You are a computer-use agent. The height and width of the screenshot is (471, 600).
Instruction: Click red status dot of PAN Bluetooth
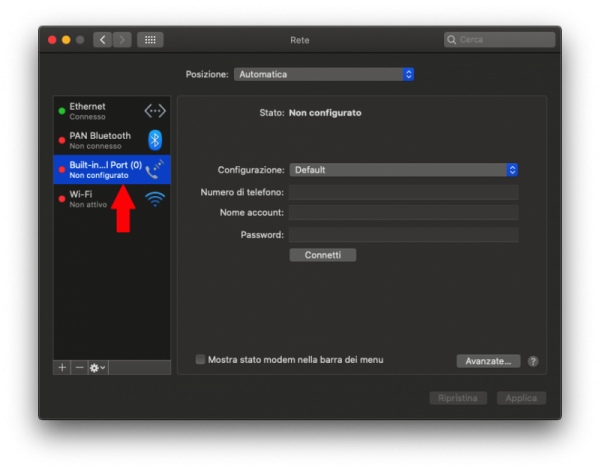[62, 140]
